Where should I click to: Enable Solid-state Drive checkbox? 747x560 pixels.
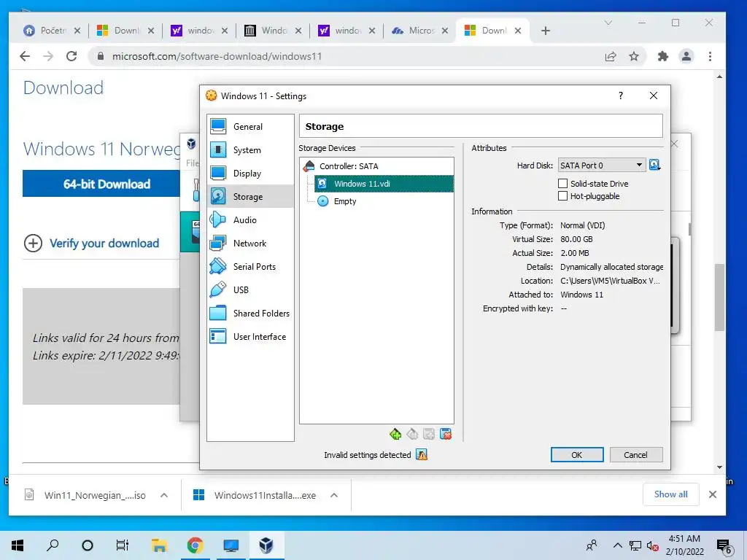click(562, 183)
